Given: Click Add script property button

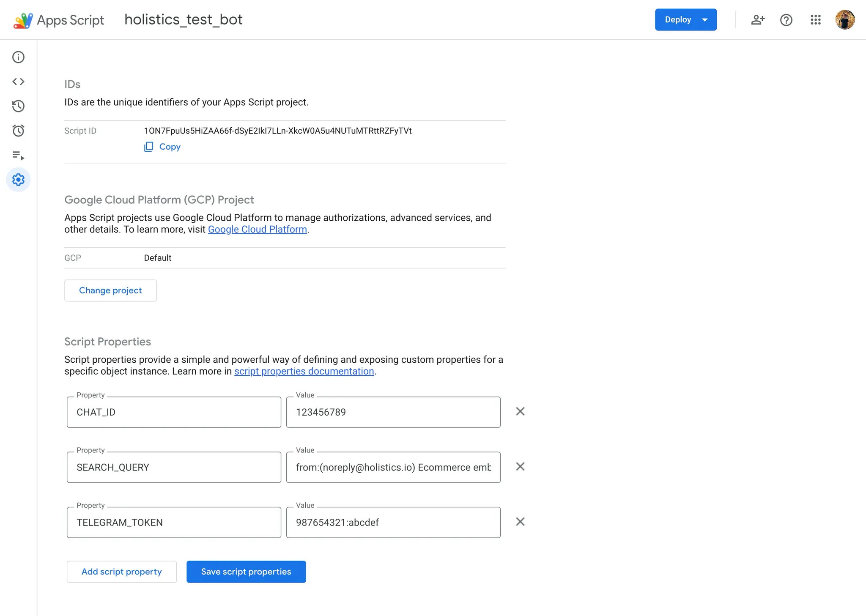Looking at the screenshot, I should 121,572.
